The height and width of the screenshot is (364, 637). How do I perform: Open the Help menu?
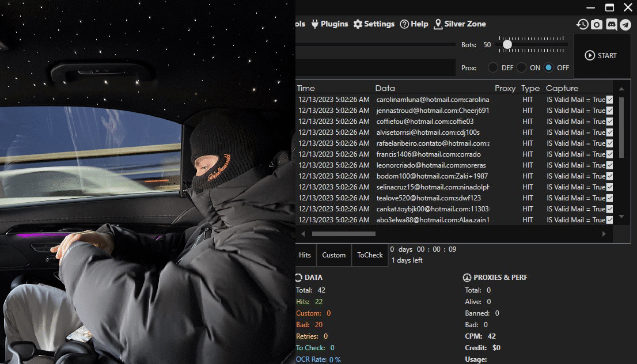[x=414, y=24]
